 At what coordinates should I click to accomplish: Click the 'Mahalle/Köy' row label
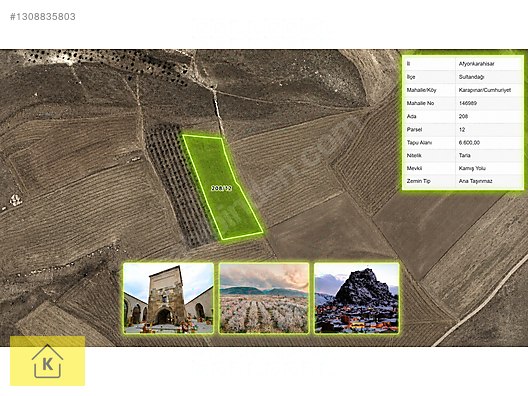[421, 90]
